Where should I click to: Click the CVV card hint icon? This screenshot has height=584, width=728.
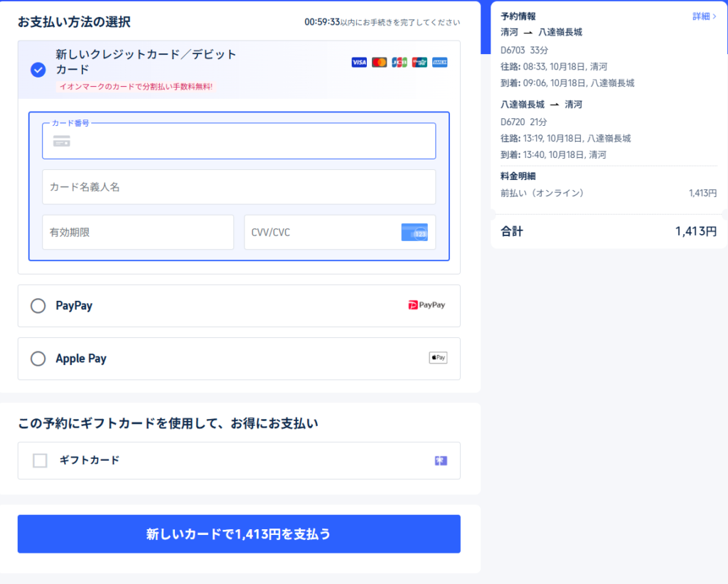414,233
